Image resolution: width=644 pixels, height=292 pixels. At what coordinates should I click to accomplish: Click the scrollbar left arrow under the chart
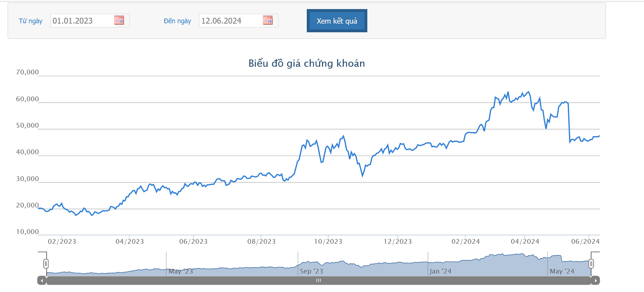[42, 280]
